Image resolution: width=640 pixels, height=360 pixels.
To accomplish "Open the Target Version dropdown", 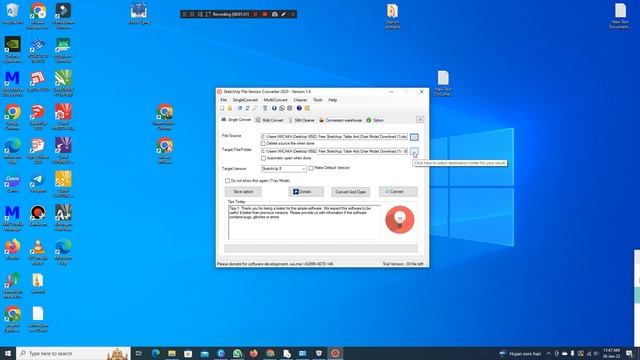I will [x=284, y=169].
